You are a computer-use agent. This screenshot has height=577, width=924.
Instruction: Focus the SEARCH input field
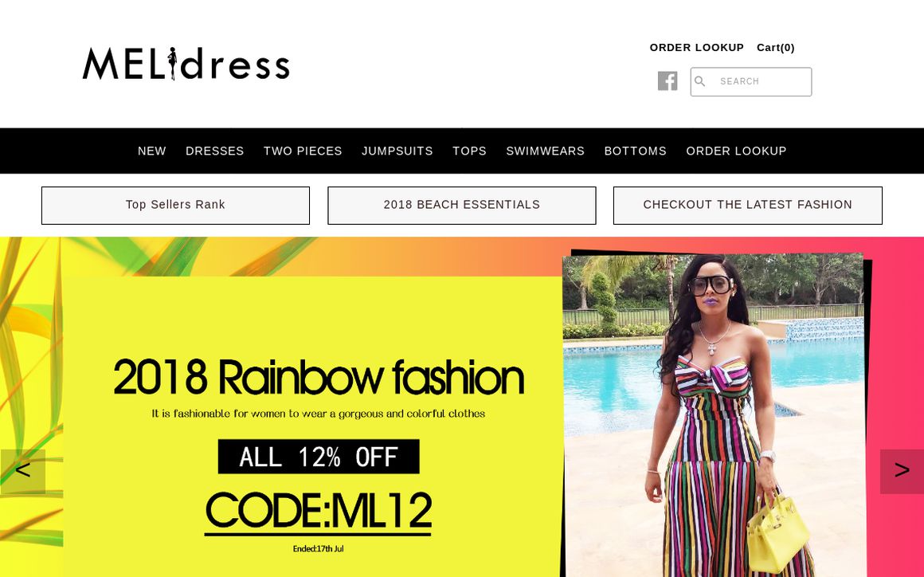pos(750,81)
